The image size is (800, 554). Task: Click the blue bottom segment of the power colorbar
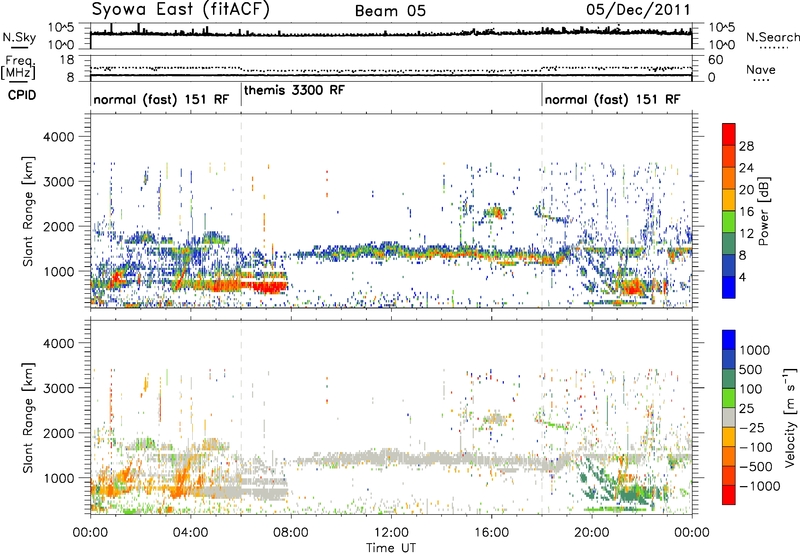click(729, 287)
